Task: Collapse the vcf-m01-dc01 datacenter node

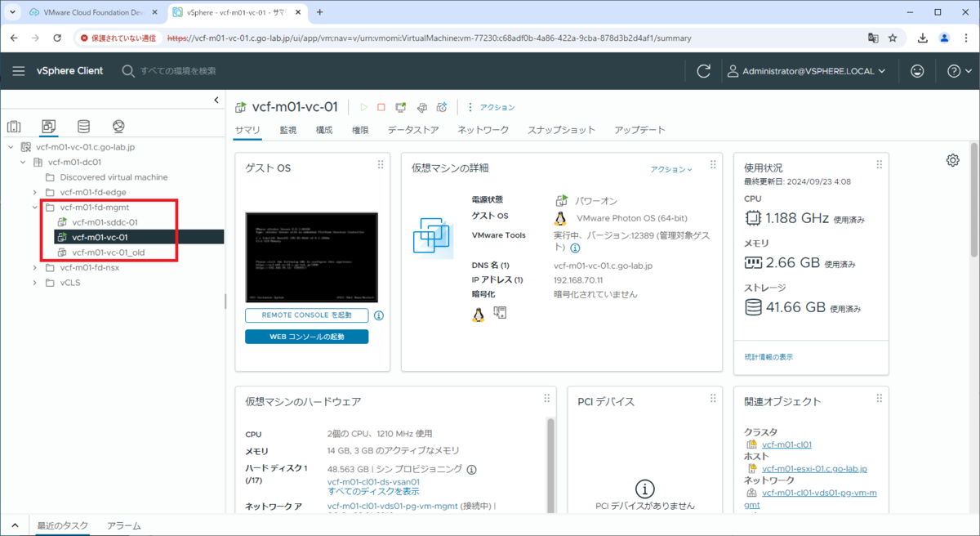Action: (x=23, y=162)
